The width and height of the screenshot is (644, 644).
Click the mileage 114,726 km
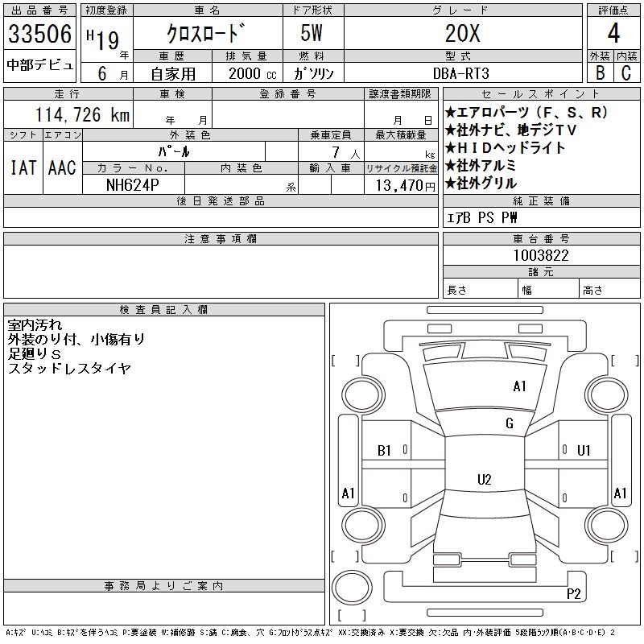pyautogui.click(x=83, y=114)
